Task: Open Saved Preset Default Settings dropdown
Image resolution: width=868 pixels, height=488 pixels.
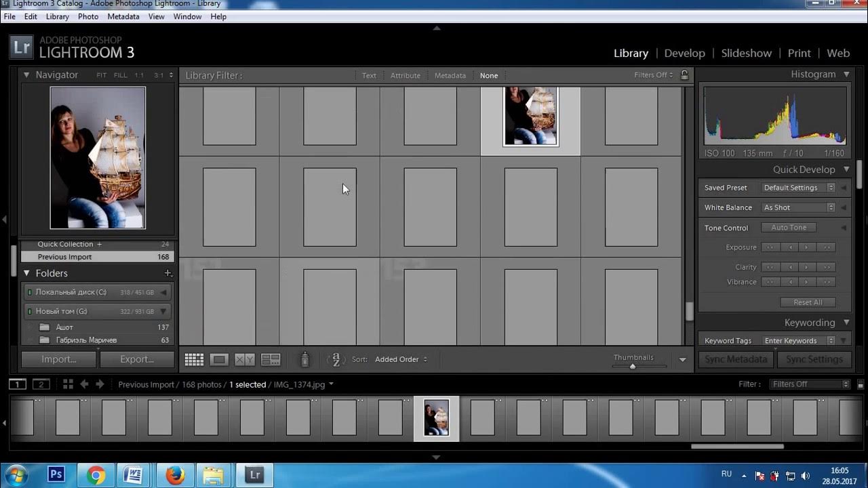Action: point(798,188)
